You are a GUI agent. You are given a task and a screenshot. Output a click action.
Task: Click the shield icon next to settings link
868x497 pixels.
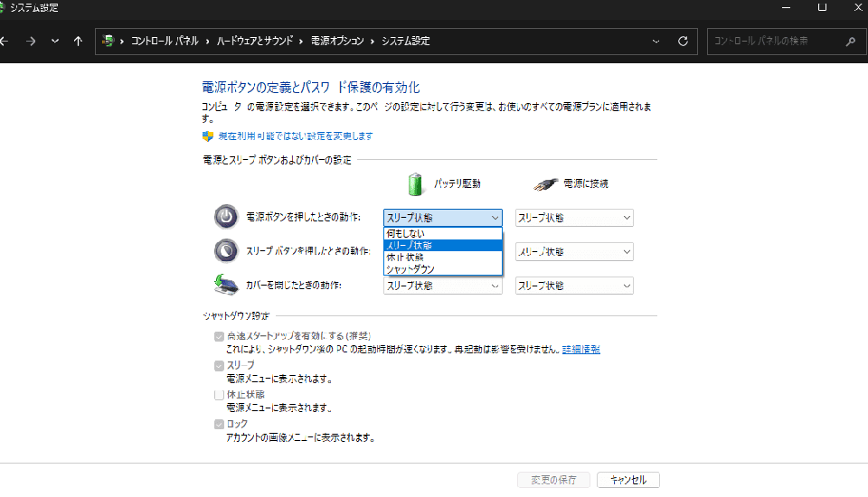pos(208,136)
